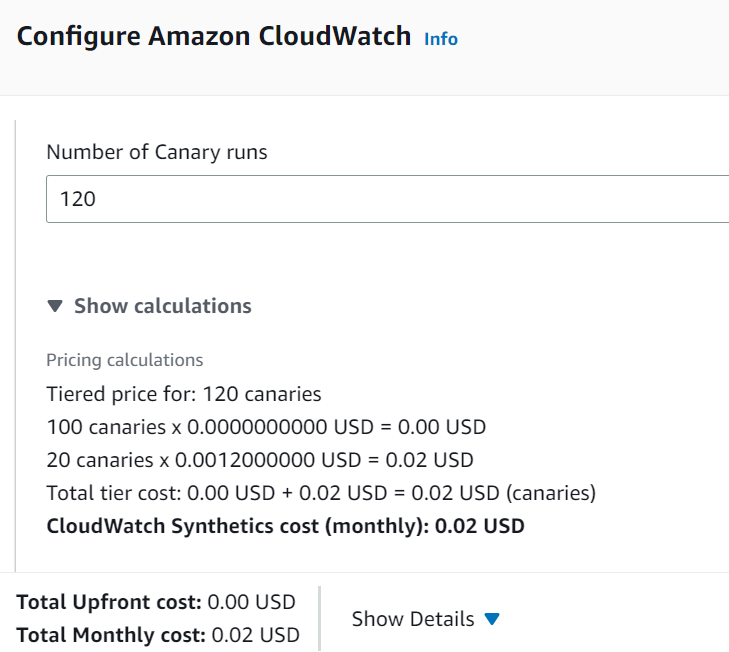The height and width of the screenshot is (652, 729).
Task: Expand the Show Details blue arrow
Action: [x=491, y=619]
